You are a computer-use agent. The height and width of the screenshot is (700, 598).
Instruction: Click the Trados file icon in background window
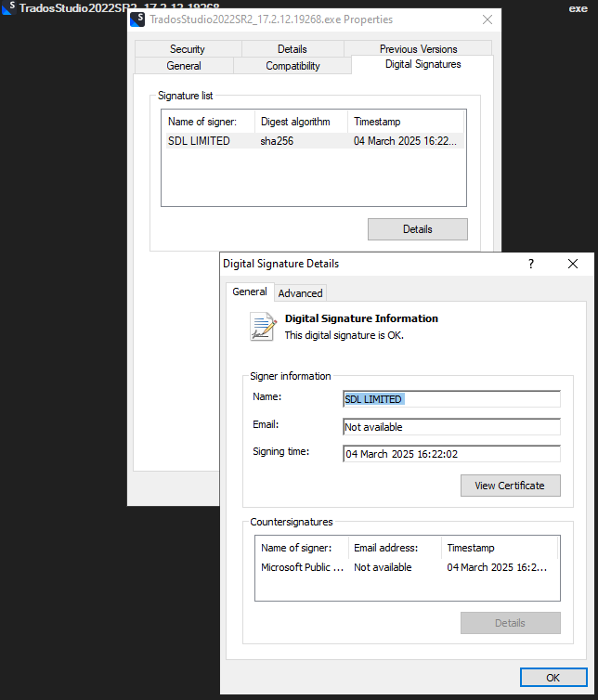8,7
